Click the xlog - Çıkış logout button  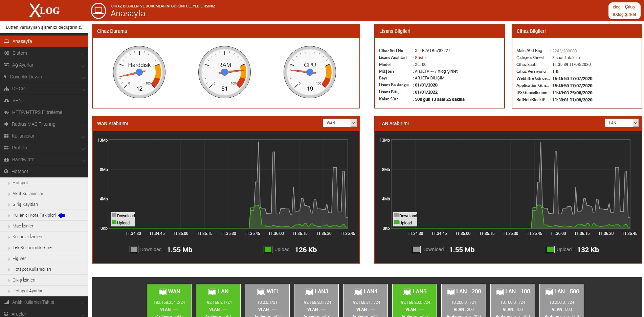[x=624, y=7]
